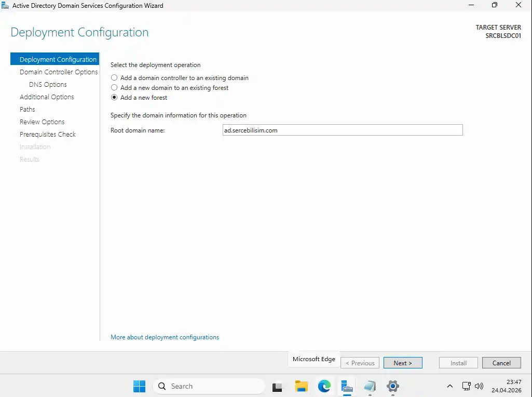The image size is (532, 397).
Task: Cancel the configuration wizard
Action: [501, 363]
